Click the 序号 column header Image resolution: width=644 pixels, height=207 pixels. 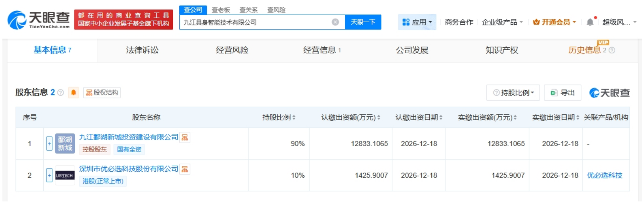click(30, 118)
